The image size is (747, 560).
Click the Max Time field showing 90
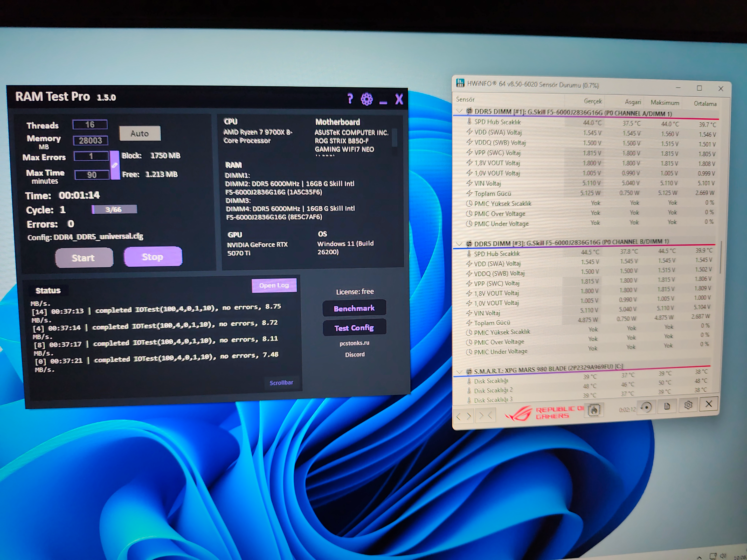pyautogui.click(x=92, y=174)
